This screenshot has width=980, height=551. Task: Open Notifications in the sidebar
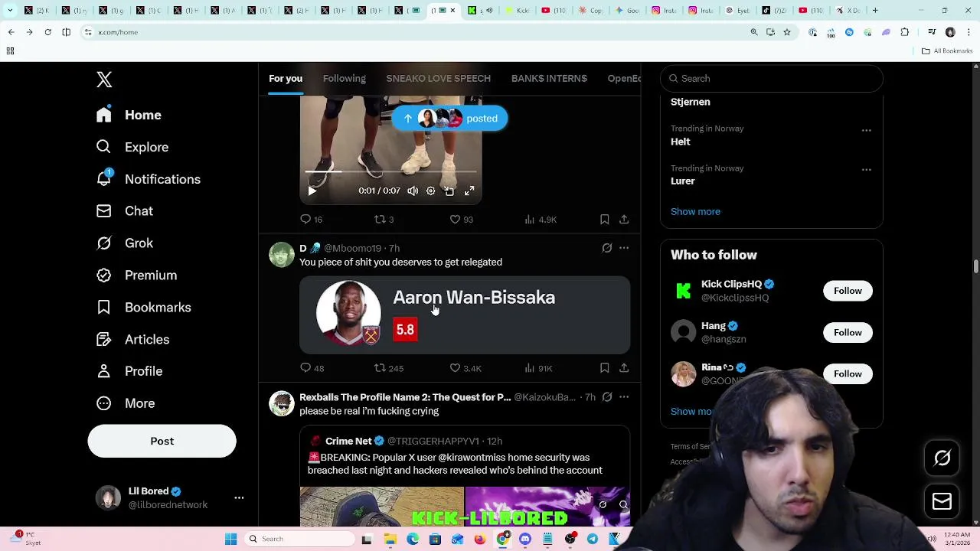pyautogui.click(x=148, y=179)
